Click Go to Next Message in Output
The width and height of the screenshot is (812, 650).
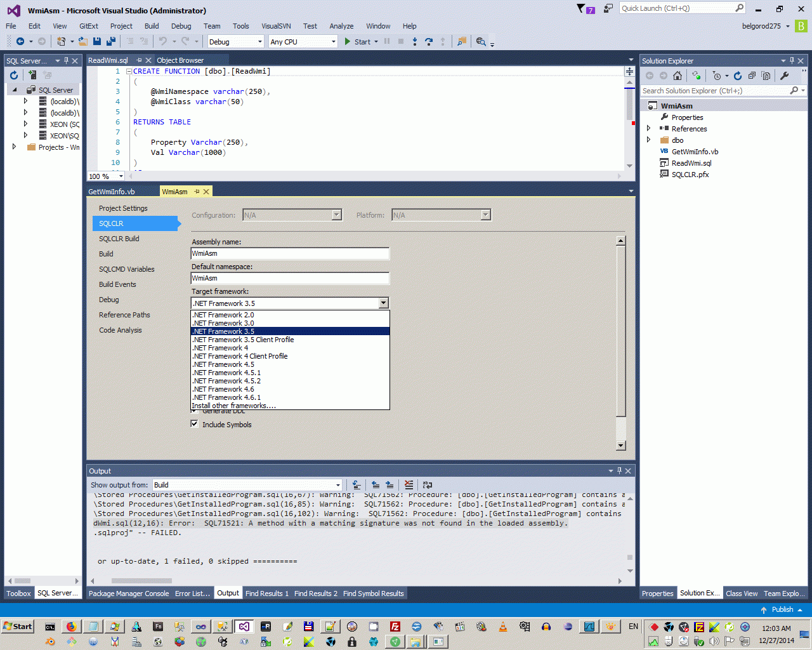click(390, 485)
